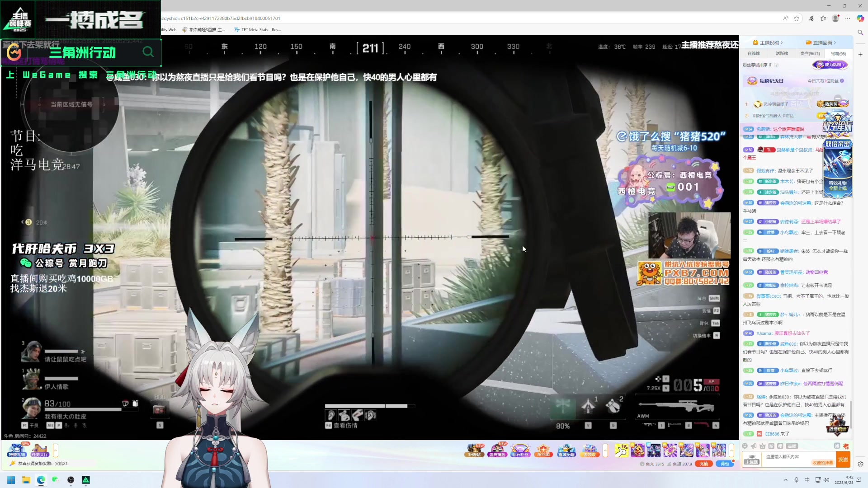The height and width of the screenshot is (488, 868).
Task: Click the font style A icon in chat
Action: [x=763, y=446]
